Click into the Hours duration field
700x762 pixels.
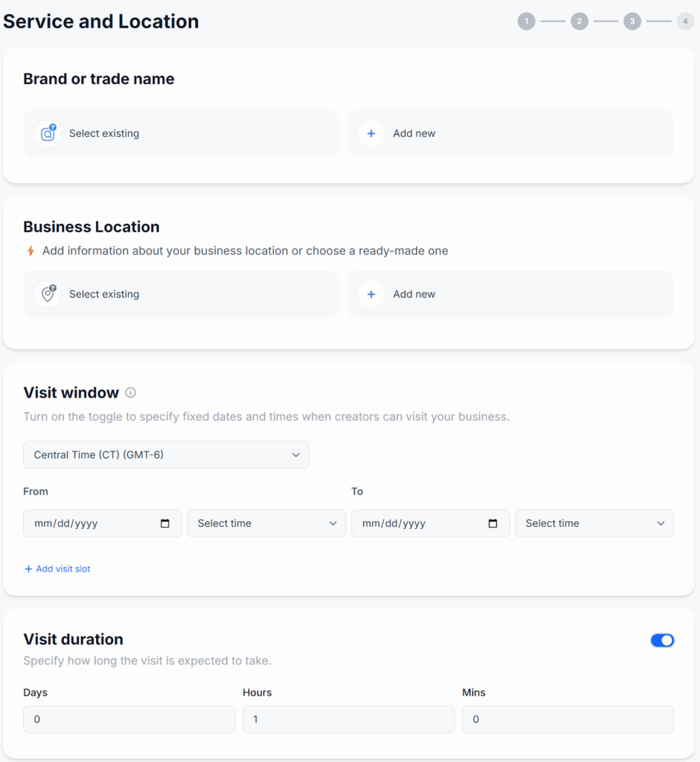[348, 720]
